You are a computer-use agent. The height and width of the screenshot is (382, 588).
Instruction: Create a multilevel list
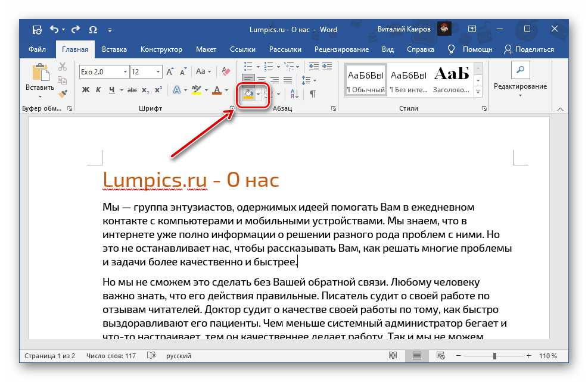[x=289, y=67]
